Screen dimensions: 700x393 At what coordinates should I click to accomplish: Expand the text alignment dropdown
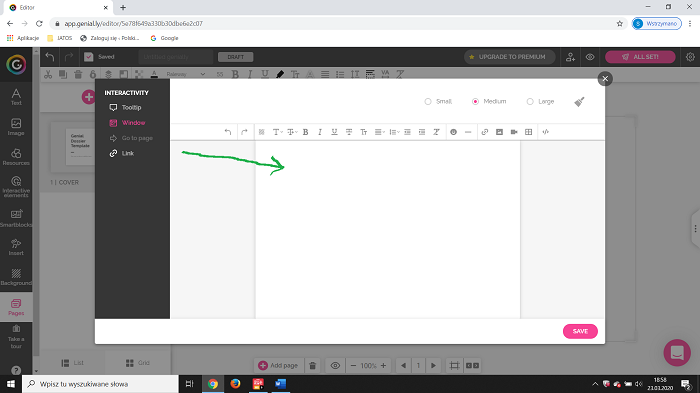pos(379,132)
